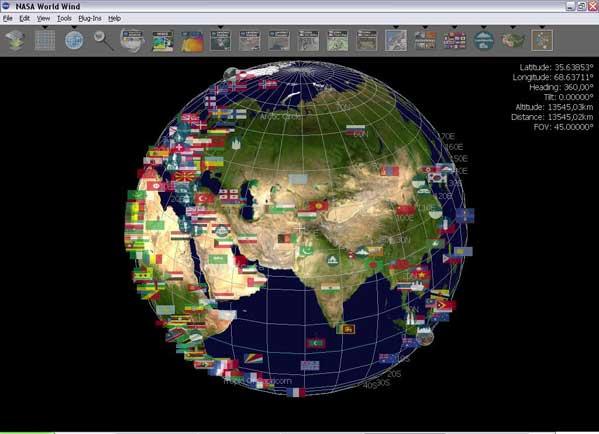
Task: Toggle the country flags layer icon
Action: tap(455, 40)
